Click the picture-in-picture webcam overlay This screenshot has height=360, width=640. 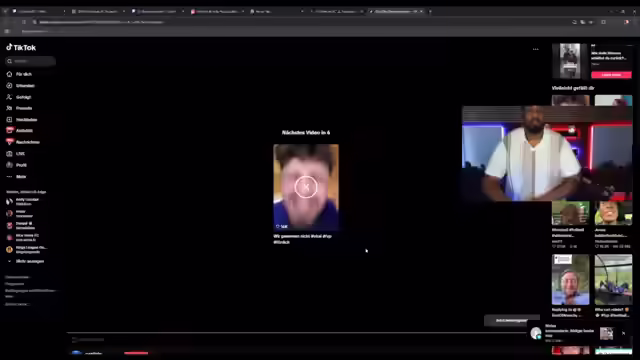click(547, 153)
